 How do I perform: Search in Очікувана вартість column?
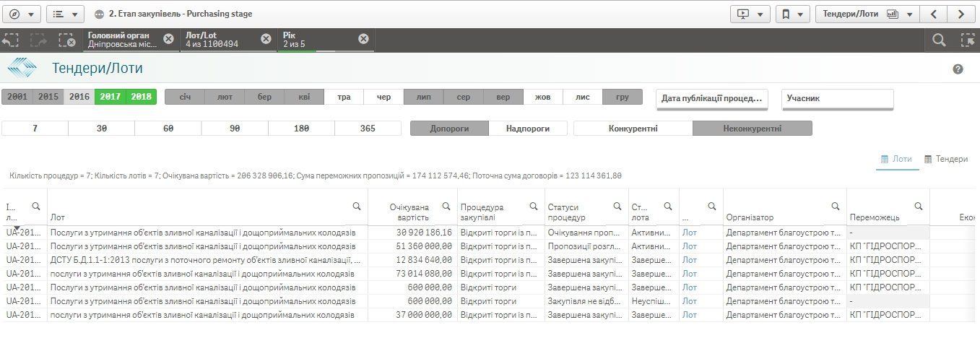(446, 207)
